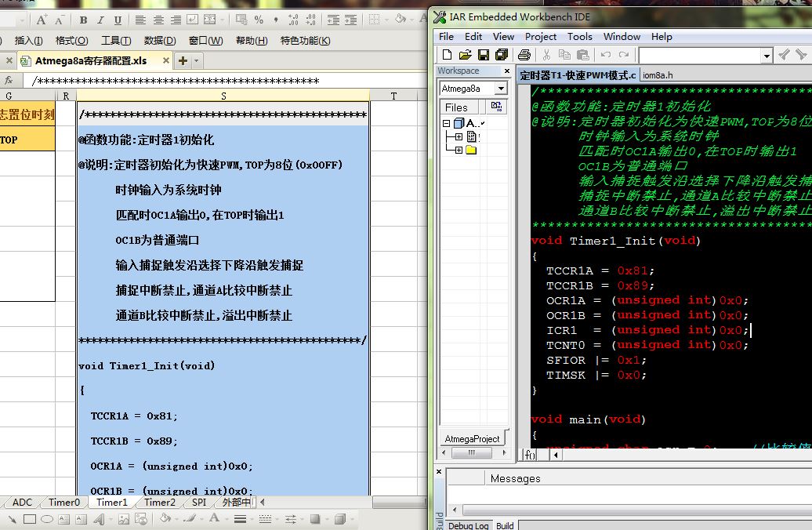Save current file in IAR toolbar

(x=483, y=54)
